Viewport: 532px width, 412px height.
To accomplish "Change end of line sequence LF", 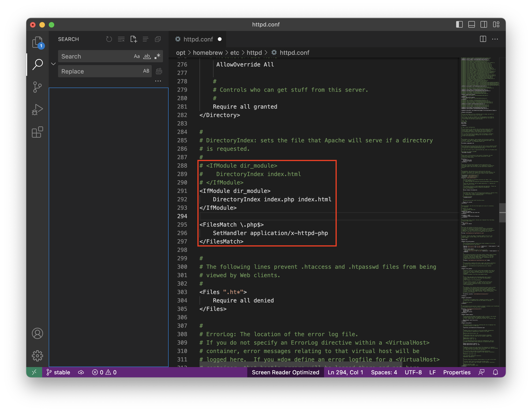I will [432, 372].
